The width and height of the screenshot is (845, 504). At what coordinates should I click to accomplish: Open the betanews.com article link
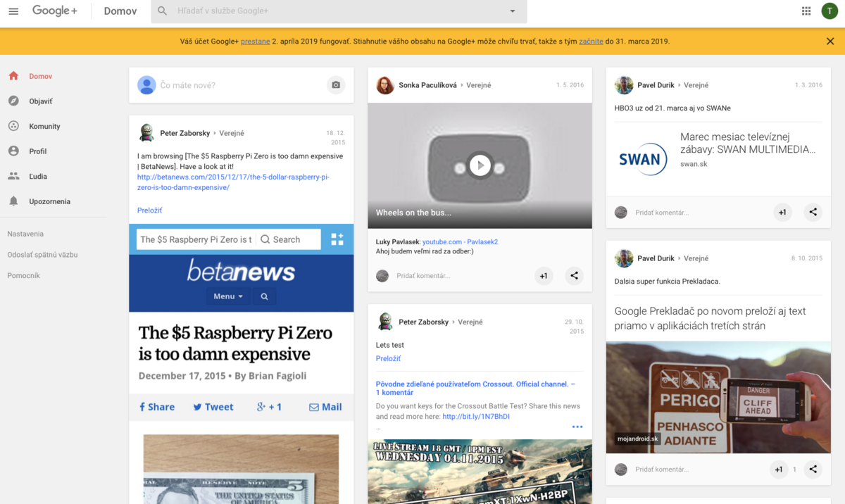coord(232,182)
